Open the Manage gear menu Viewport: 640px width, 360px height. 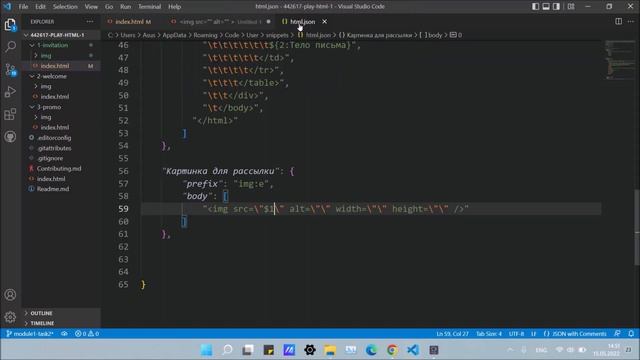coord(10,317)
